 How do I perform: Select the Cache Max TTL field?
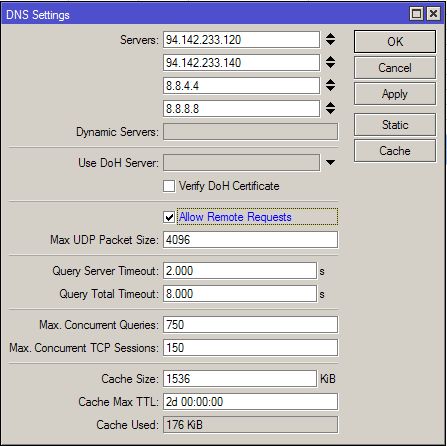tap(250, 402)
